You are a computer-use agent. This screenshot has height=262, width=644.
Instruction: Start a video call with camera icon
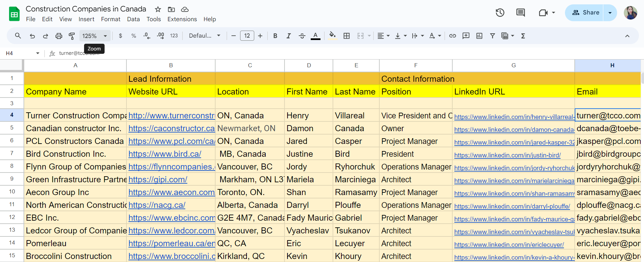tap(543, 13)
